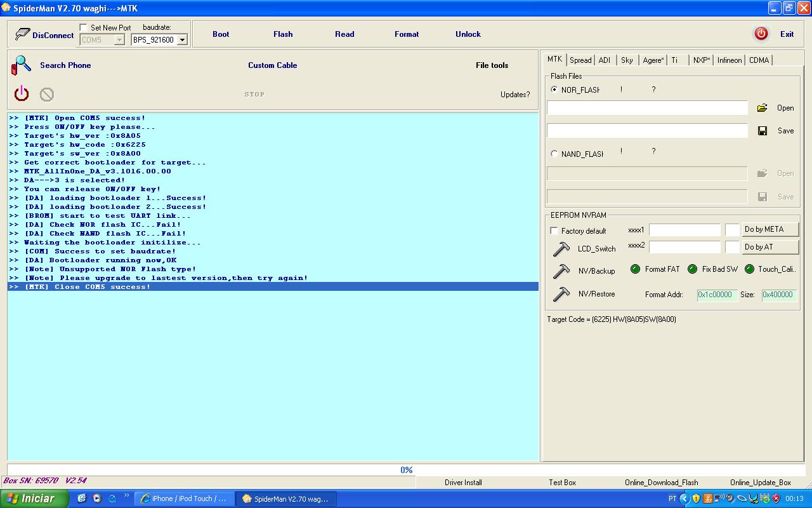
Task: Switch to the MTK tab
Action: click(x=554, y=59)
